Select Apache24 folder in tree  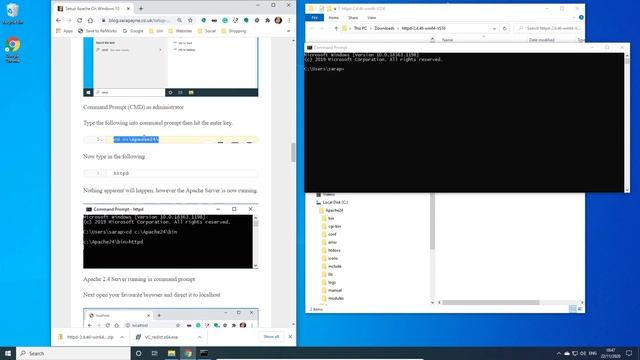(334, 210)
